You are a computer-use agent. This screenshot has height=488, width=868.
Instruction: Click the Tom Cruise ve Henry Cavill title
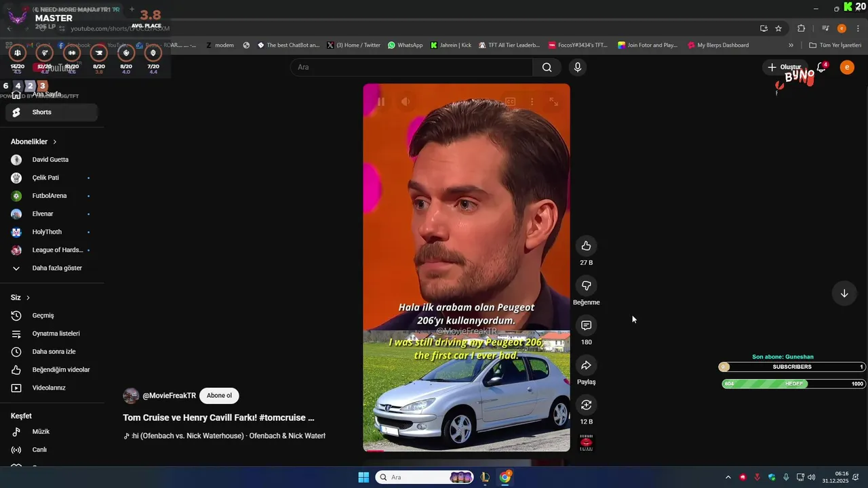tap(218, 418)
